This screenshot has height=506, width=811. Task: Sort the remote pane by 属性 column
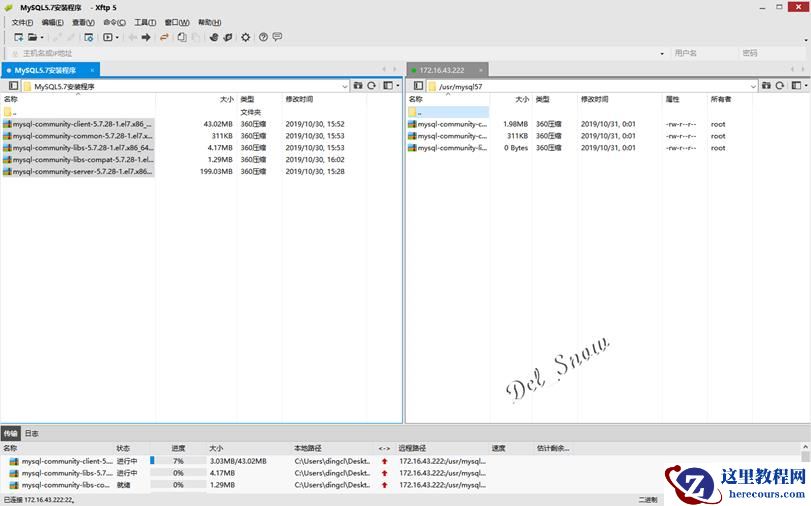pyautogui.click(x=672, y=99)
